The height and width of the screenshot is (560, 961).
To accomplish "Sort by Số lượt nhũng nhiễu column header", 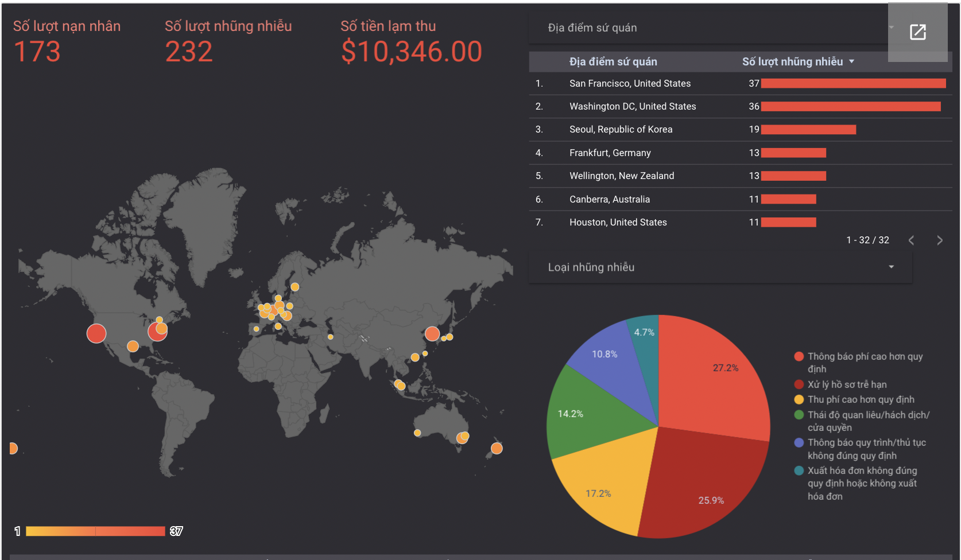I will point(792,61).
